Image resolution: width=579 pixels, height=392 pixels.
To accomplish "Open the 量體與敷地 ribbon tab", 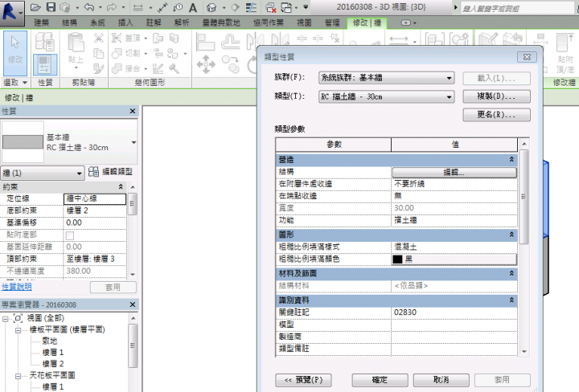I will 221,22.
